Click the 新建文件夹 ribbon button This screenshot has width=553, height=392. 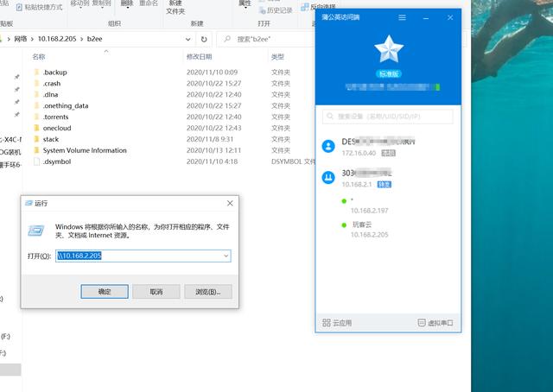(x=175, y=8)
